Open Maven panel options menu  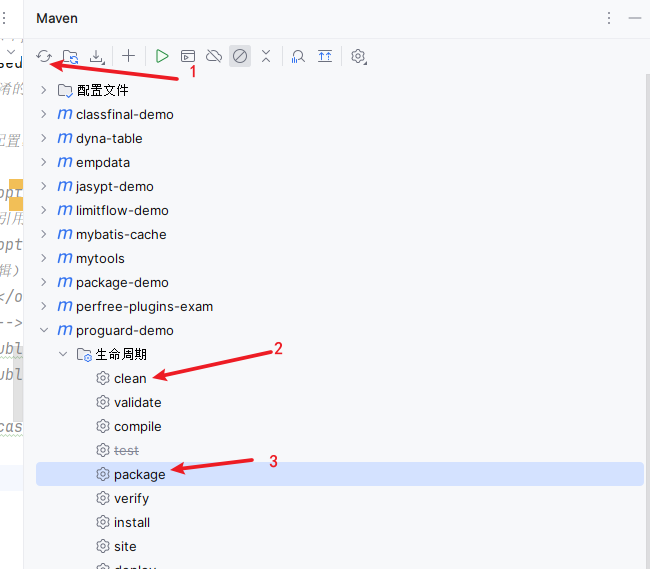pos(609,18)
